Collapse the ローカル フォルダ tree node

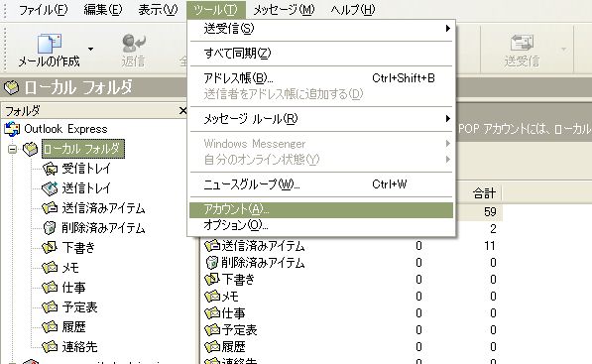tap(12, 149)
